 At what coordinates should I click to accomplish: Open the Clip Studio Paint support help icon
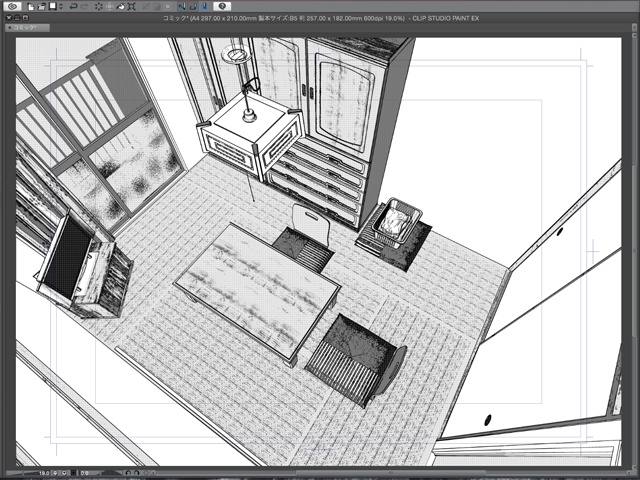pos(222,6)
